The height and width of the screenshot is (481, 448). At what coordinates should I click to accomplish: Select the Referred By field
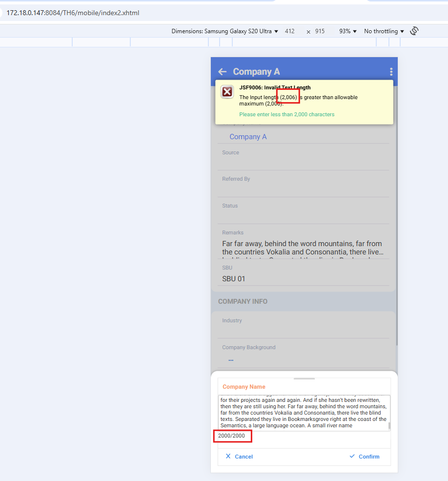pos(303,186)
